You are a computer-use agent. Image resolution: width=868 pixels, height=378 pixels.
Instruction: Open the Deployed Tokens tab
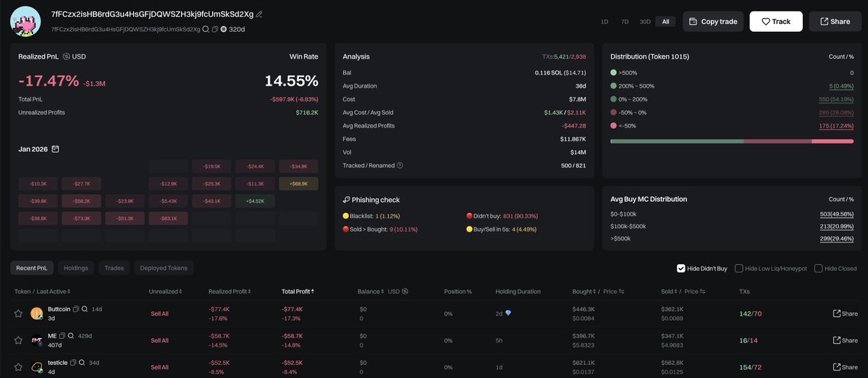point(163,268)
